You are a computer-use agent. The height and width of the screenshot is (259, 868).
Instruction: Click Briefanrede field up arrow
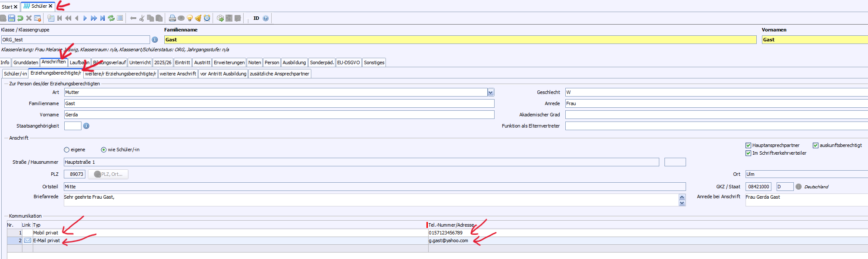682,197
